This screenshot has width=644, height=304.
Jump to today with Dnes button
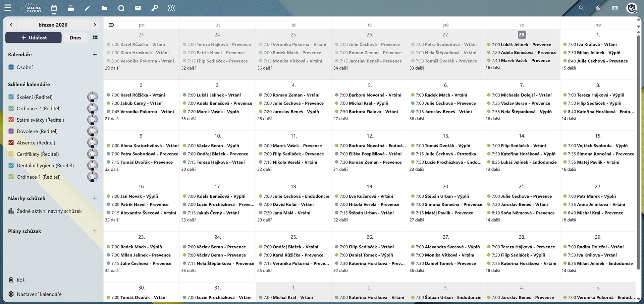pyautogui.click(x=75, y=38)
